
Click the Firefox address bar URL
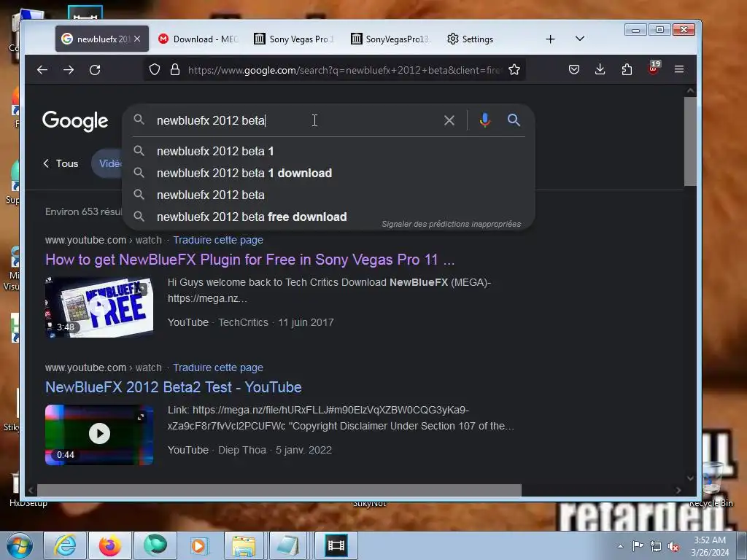[344, 70]
